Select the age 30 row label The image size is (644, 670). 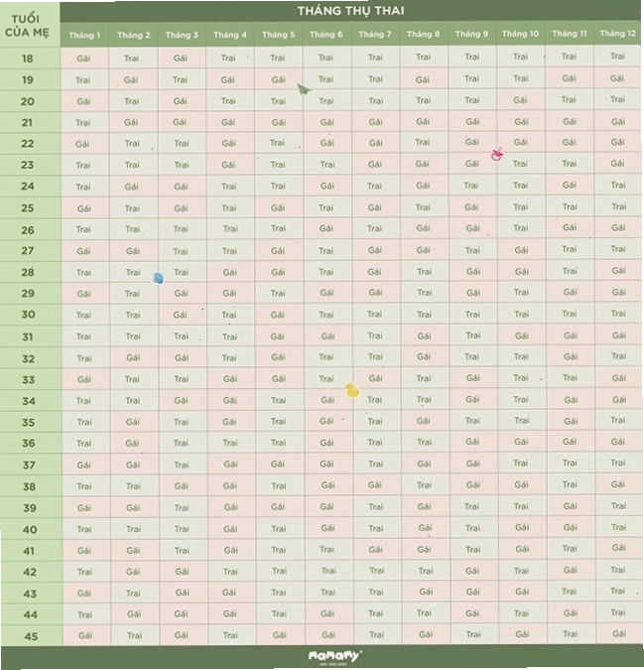[30, 315]
